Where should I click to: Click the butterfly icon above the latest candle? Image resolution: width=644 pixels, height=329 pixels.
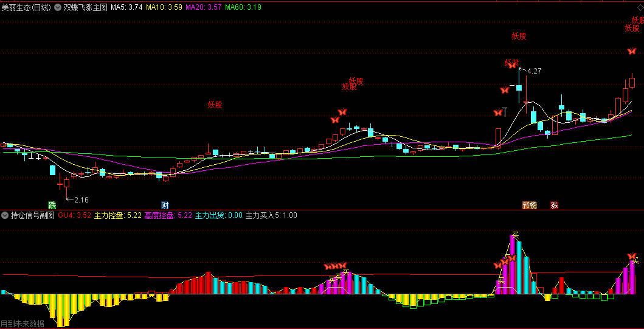click(x=632, y=51)
